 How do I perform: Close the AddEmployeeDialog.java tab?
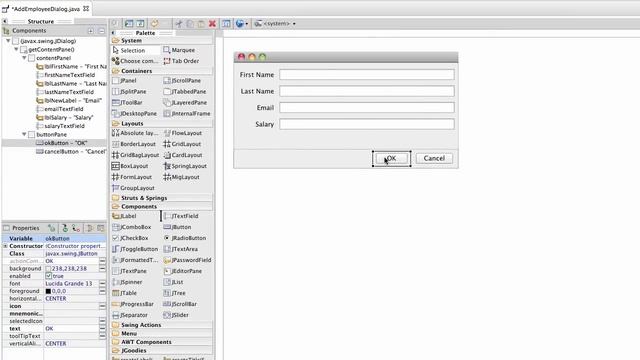86,8
